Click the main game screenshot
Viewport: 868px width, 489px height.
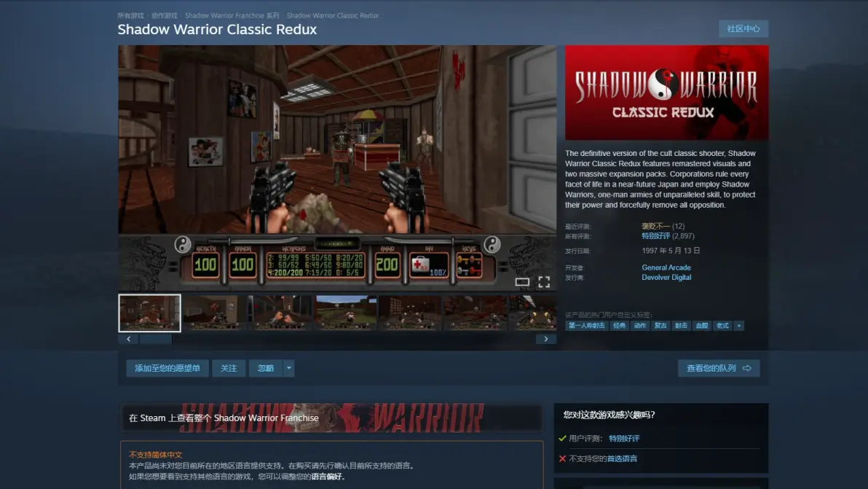337,168
